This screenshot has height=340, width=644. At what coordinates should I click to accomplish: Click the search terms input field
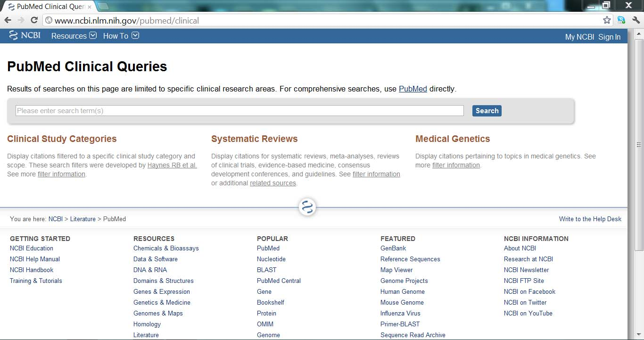point(239,111)
